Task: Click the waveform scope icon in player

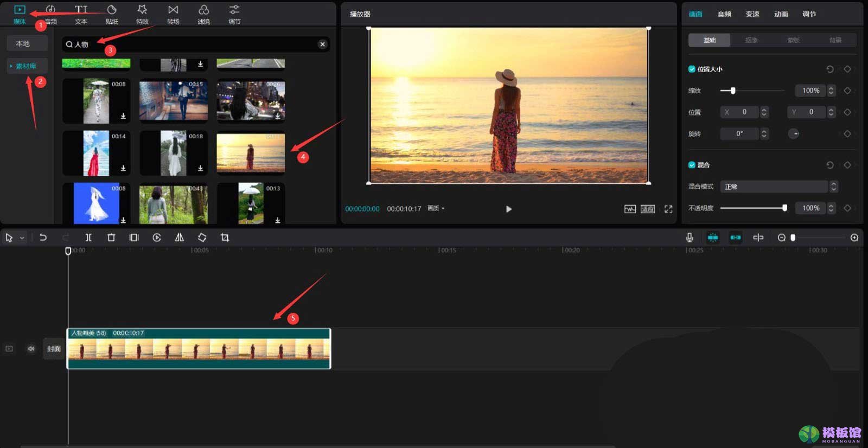Action: pyautogui.click(x=630, y=209)
